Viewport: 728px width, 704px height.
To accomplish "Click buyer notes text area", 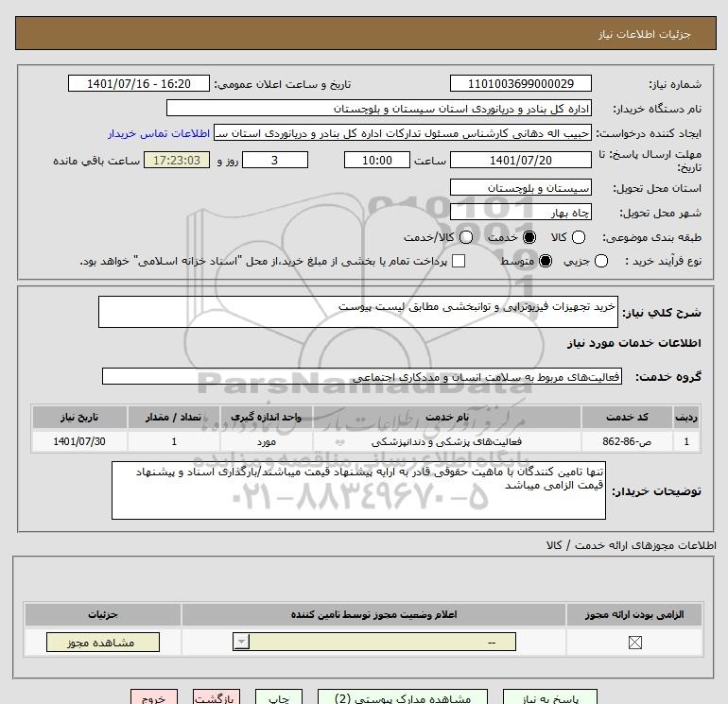I will (358, 490).
